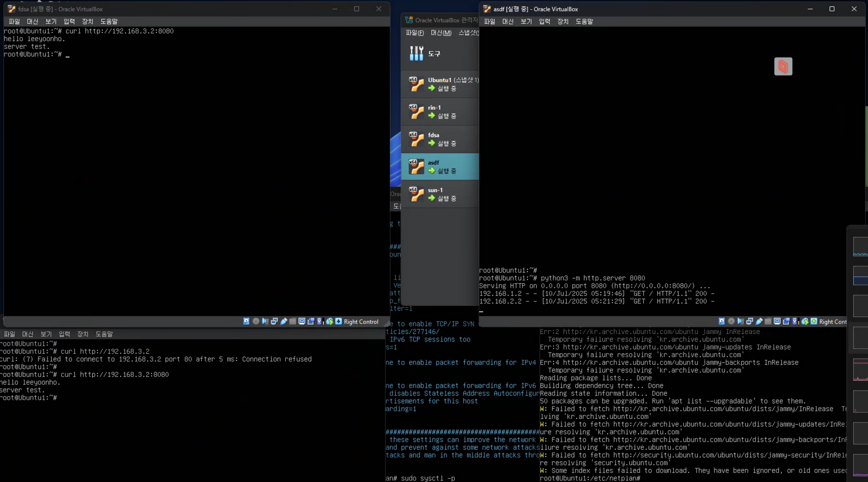The height and width of the screenshot is (482, 868).
Task: Open 머신 menu in fdsa window
Action: tap(33, 21)
